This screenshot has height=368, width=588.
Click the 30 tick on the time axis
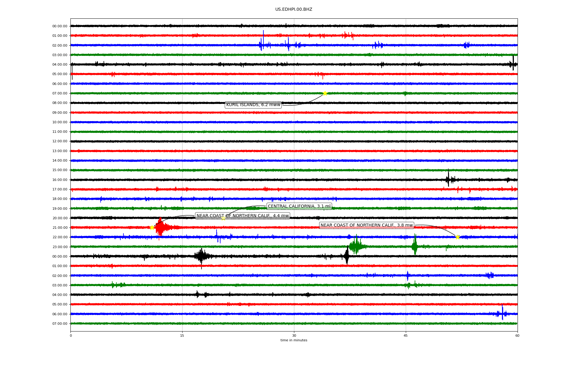tap(294, 335)
